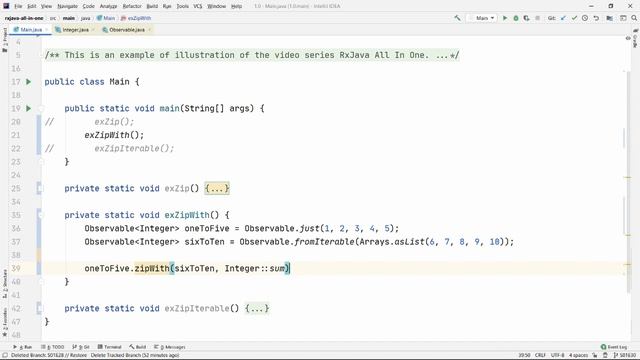This screenshot has width=640, height=360.
Task: Open the Terminal tool window
Action: pos(109,347)
